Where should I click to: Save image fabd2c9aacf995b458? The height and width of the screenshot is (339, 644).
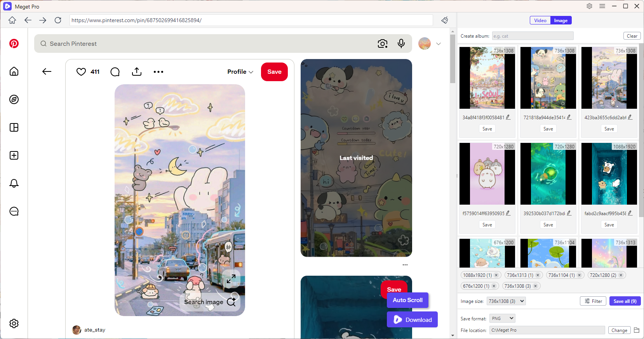pos(609,225)
